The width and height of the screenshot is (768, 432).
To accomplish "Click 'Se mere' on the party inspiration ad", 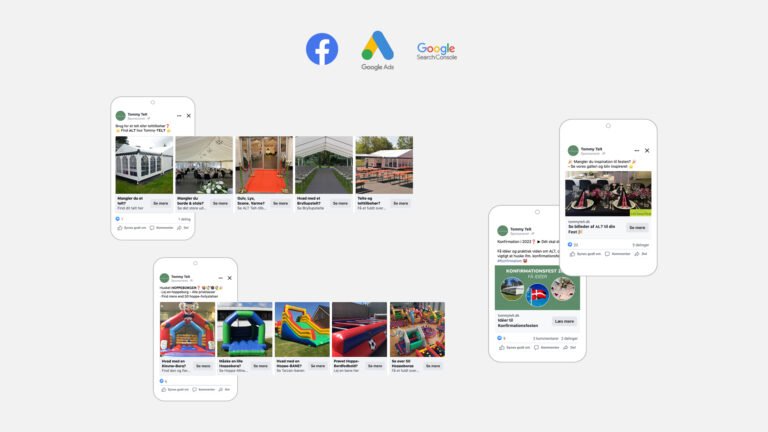I will tap(636, 227).
